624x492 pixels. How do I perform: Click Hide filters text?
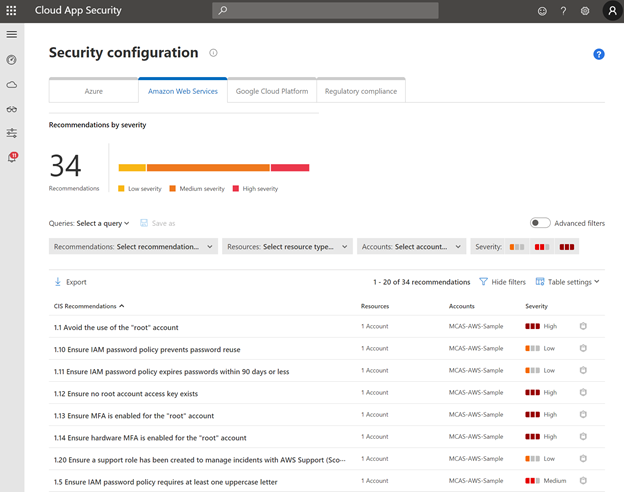[x=508, y=282]
